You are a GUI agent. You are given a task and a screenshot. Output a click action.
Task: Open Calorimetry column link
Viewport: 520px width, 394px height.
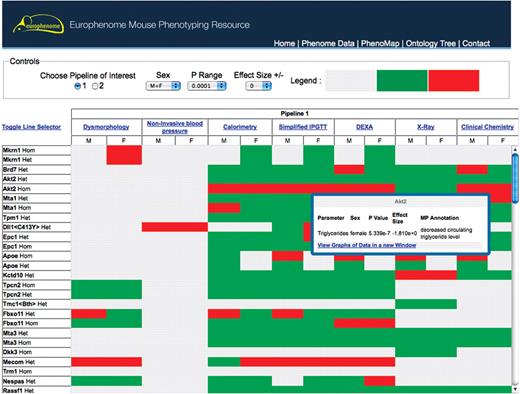point(240,127)
